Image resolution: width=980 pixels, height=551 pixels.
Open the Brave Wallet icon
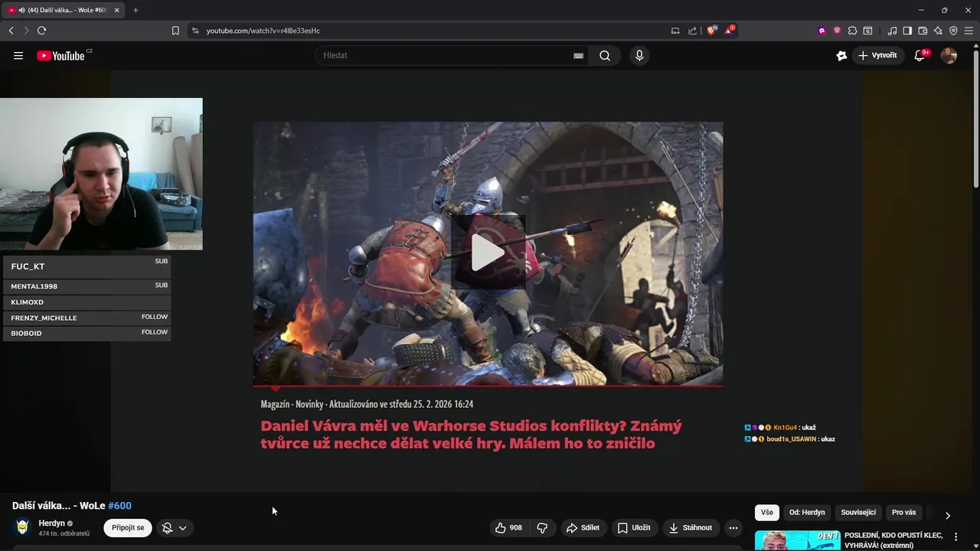[x=923, y=31]
